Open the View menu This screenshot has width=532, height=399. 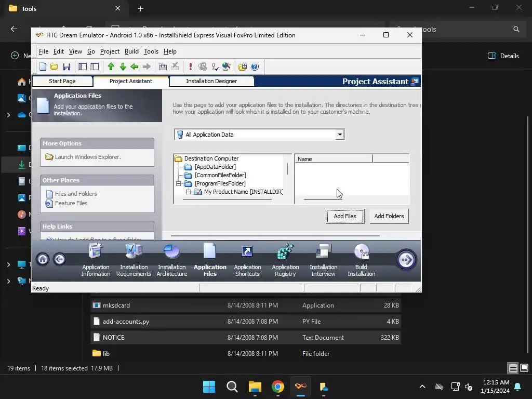75,51
